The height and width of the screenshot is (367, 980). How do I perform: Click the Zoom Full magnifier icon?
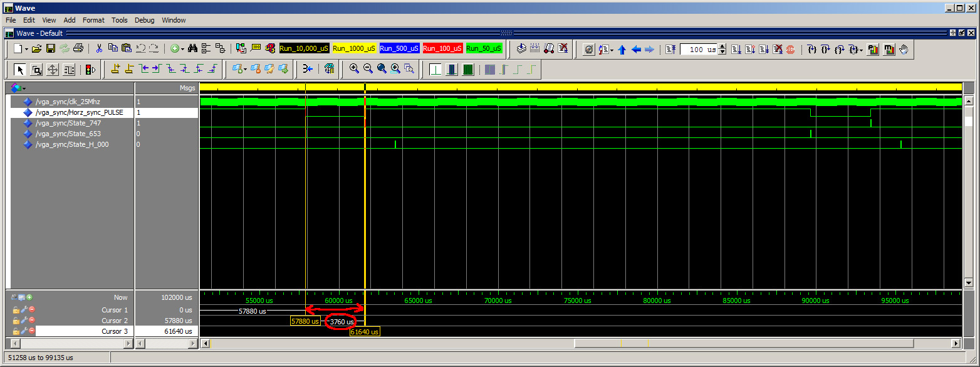pyautogui.click(x=382, y=68)
